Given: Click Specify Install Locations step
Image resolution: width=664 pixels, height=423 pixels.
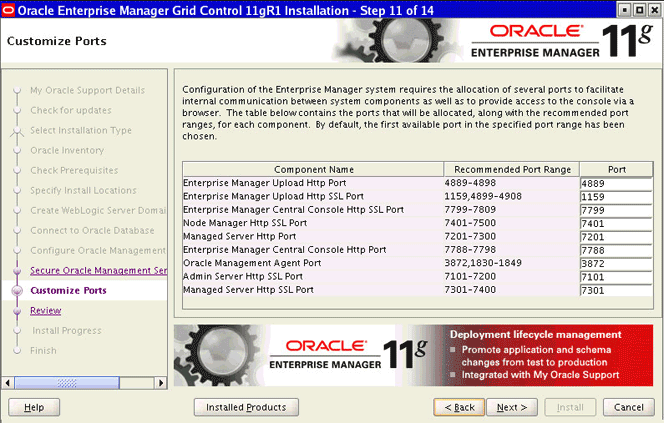Looking at the screenshot, I should (83, 191).
